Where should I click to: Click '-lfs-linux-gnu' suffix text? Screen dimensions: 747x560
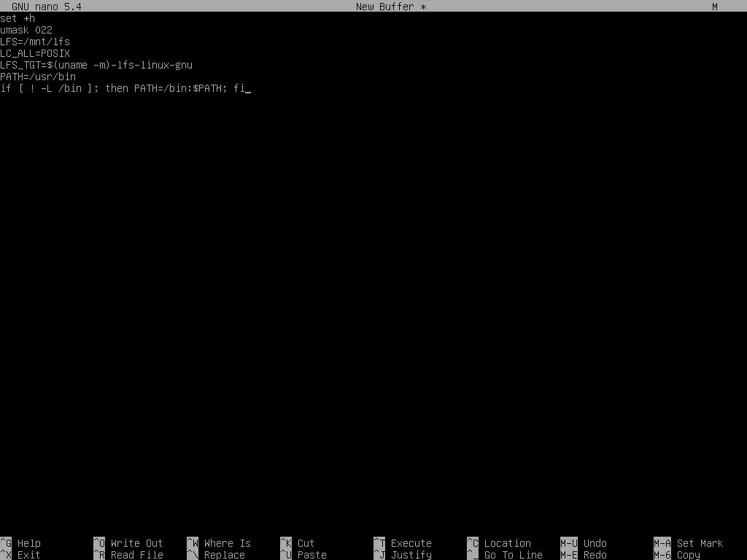tap(152, 65)
